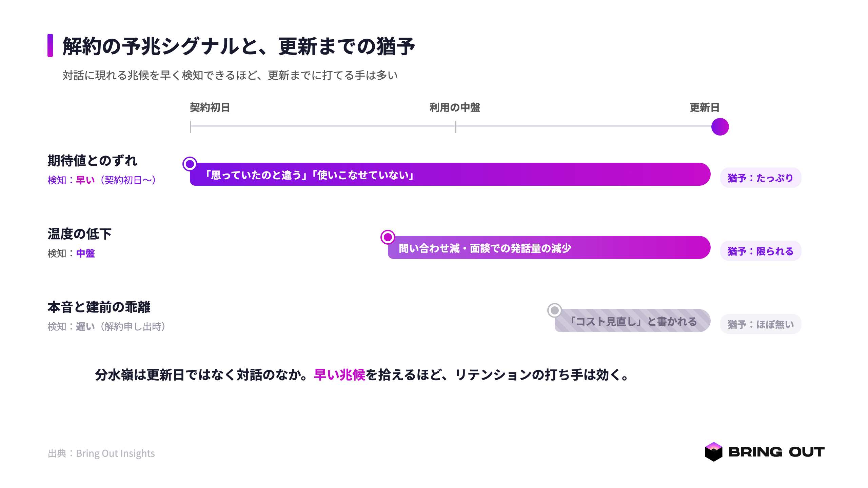This screenshot has height=488, width=868.
Task: Click the 契約初日 timeline label
Action: pyautogui.click(x=210, y=107)
